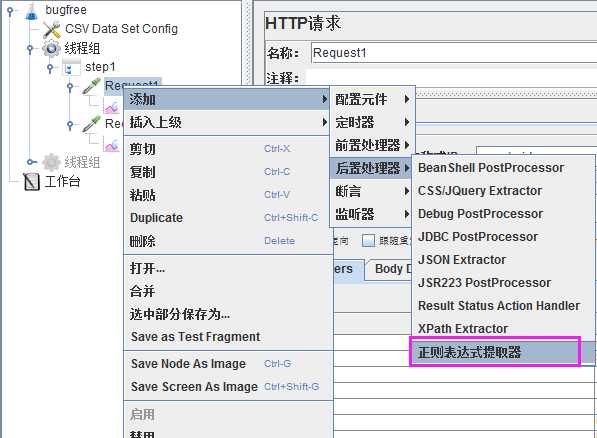Collapse the step1 tree node
Viewport: 597px width, 438px height.
50,68
